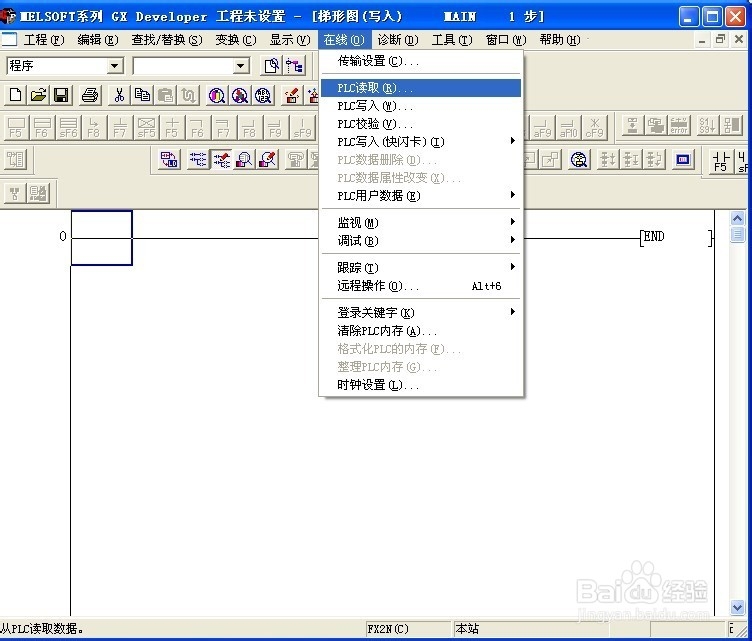Screen dimensions: 752x641
Task: Click the sF6 parallel closed contact icon
Action: [68, 128]
